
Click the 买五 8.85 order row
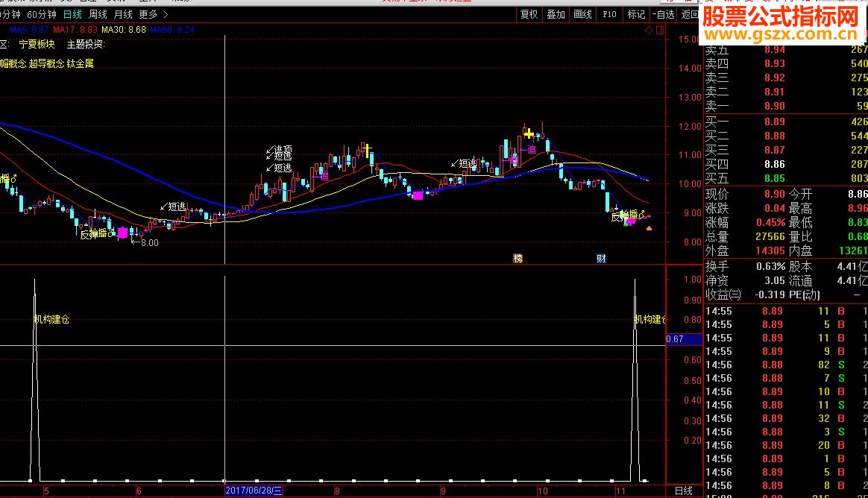[786, 179]
